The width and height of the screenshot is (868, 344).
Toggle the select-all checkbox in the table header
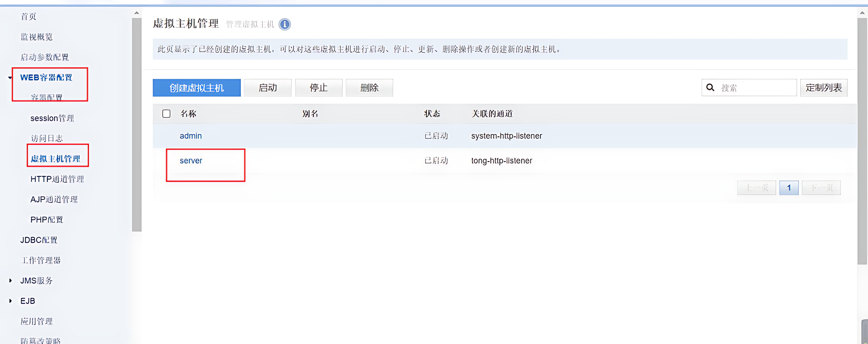coord(166,114)
